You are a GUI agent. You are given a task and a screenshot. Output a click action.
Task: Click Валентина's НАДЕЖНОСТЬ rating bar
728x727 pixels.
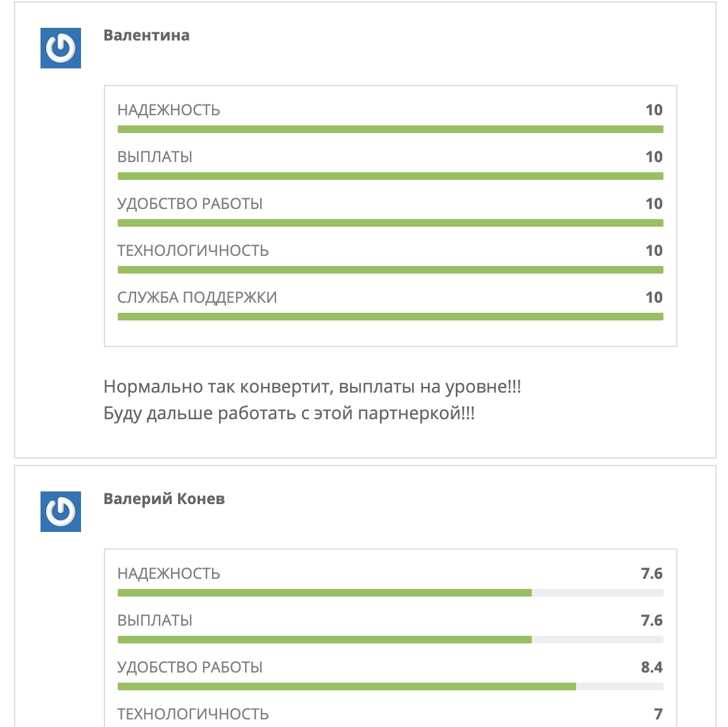390,129
